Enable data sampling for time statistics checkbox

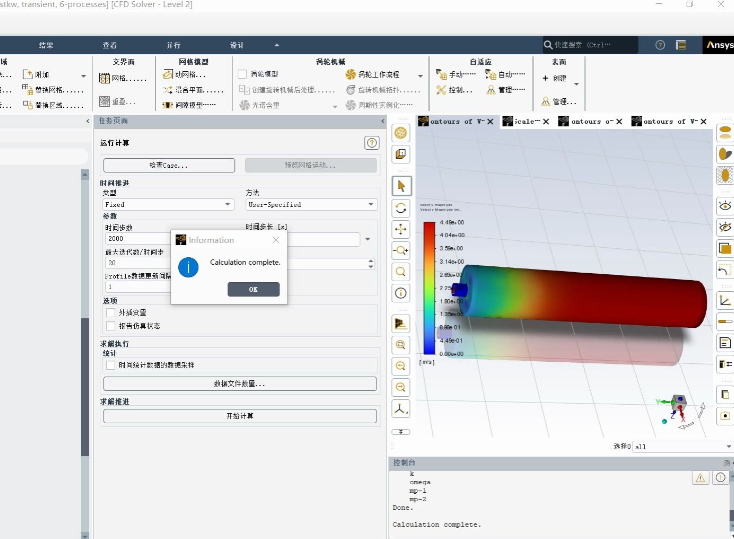tap(110, 365)
